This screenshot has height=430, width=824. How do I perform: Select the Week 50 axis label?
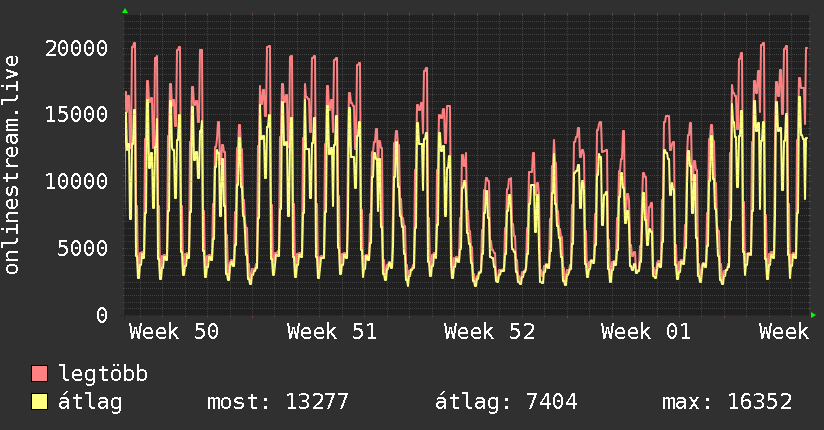point(174,332)
